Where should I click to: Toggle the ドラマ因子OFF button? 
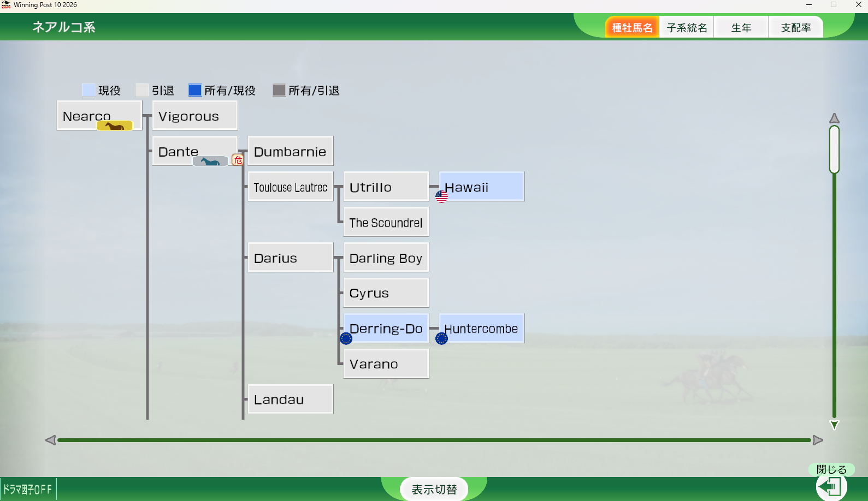28,490
